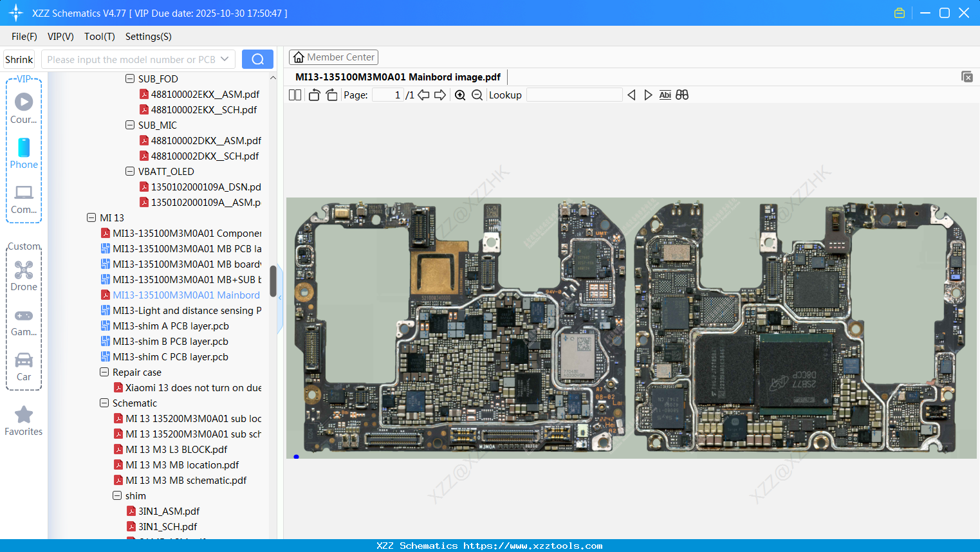
Task: Zoom in on the mainboard image
Action: click(x=460, y=95)
